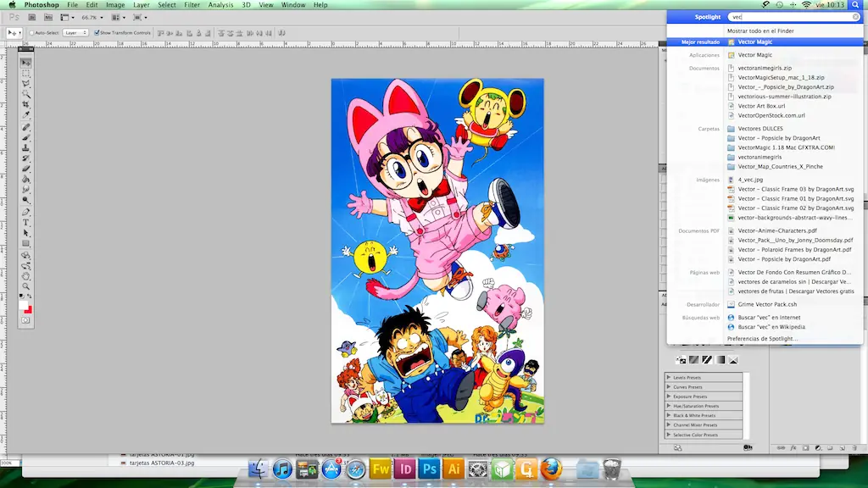Select the Rectangular Marquee tool
Image resolution: width=868 pixels, height=488 pixels.
coord(26,73)
